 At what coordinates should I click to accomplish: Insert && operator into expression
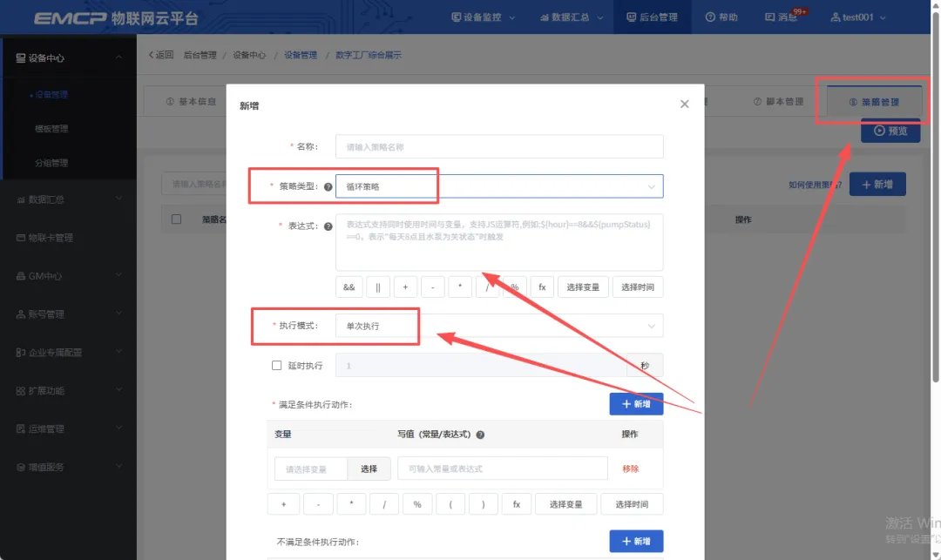(349, 287)
